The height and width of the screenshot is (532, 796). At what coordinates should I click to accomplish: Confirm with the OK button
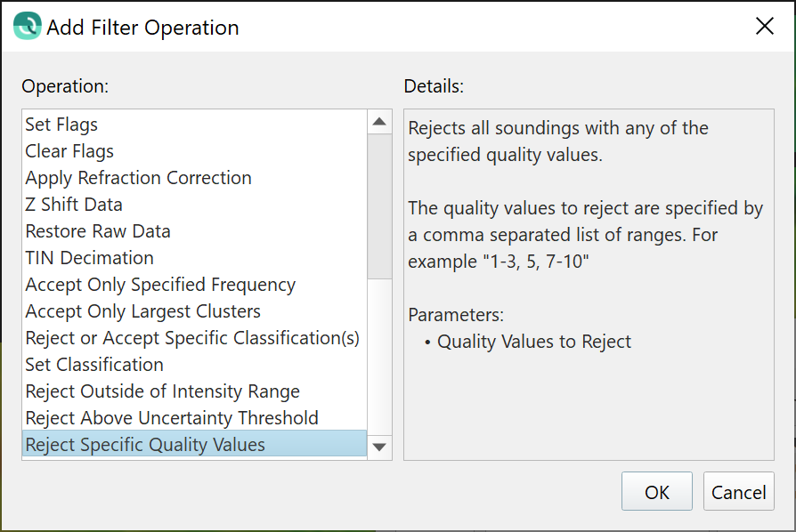pyautogui.click(x=657, y=492)
